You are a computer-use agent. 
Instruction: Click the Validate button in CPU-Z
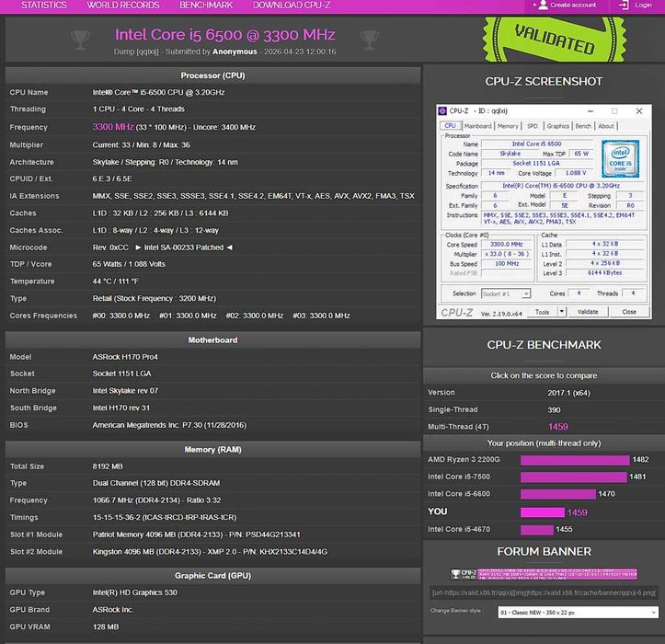pyautogui.click(x=588, y=312)
